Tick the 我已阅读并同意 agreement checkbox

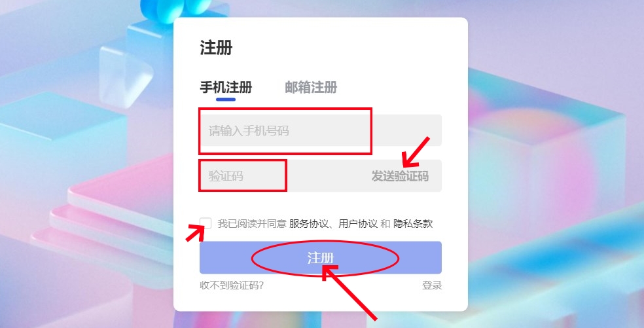click(206, 223)
